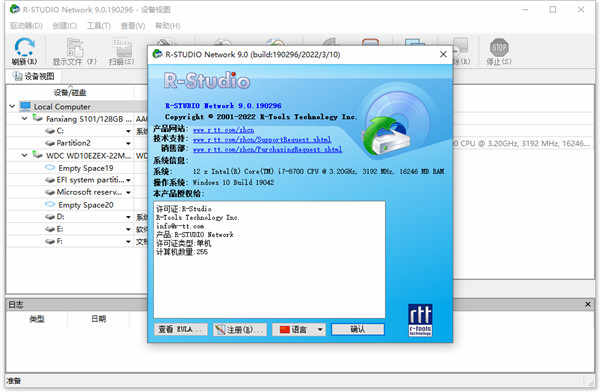Click inside the license information text box
600x392 pixels.
[269, 260]
